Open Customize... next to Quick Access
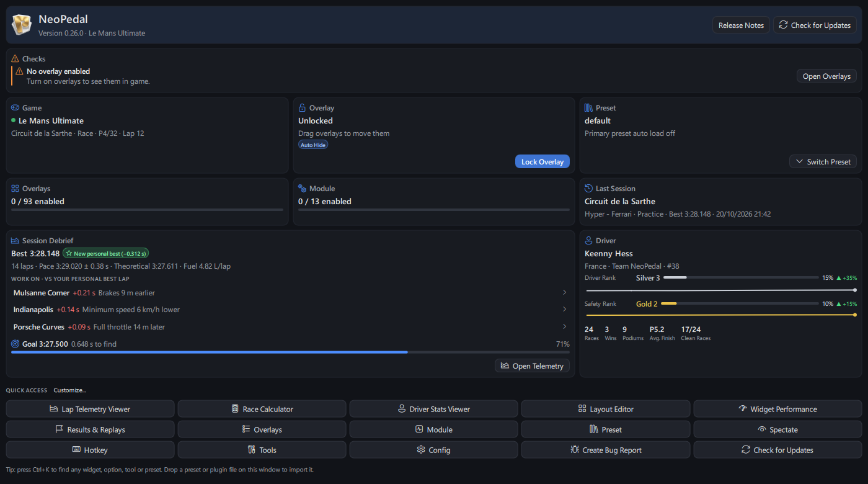The width and height of the screenshot is (868, 484). [x=69, y=390]
